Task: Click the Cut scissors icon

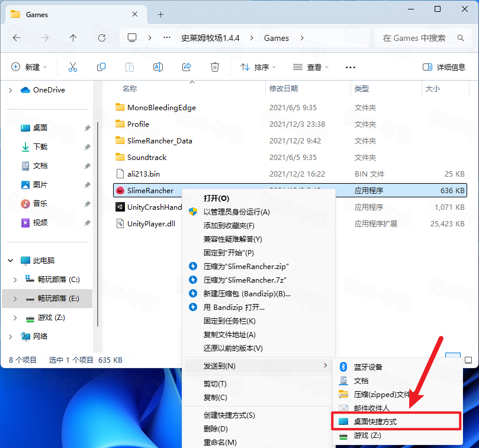Action: coord(73,67)
